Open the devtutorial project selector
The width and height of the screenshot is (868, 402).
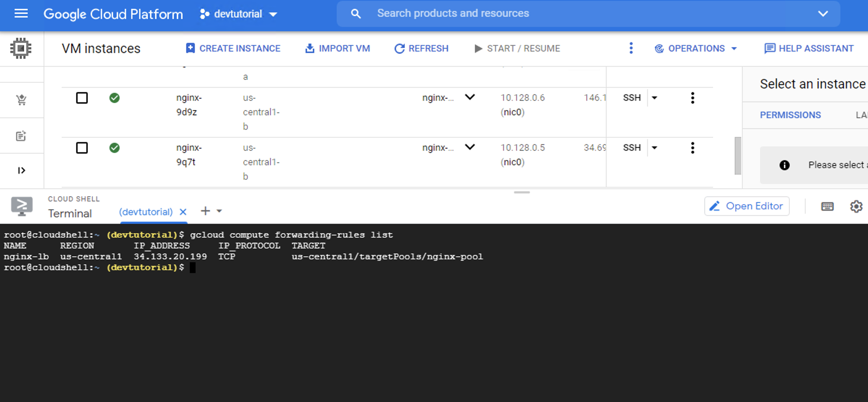(239, 14)
